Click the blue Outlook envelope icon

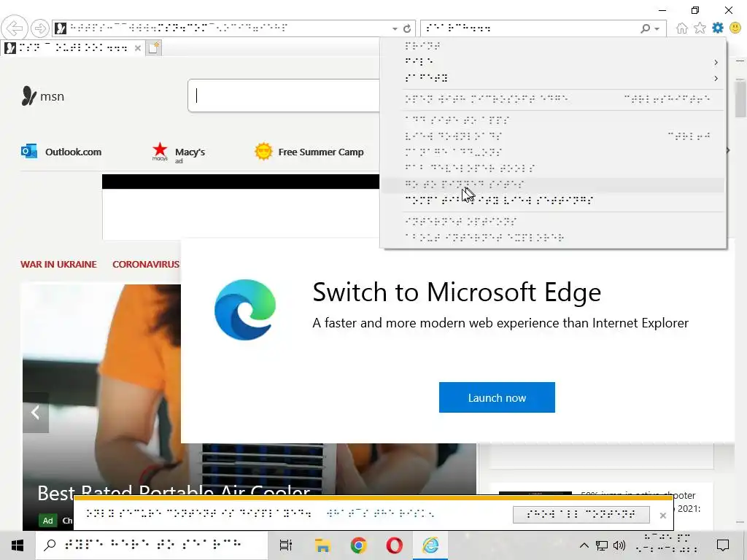click(x=29, y=151)
